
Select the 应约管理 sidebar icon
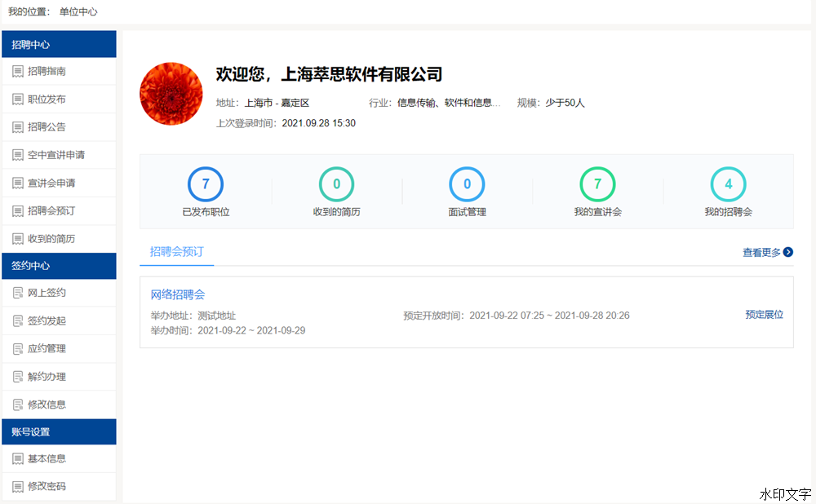[x=18, y=348]
